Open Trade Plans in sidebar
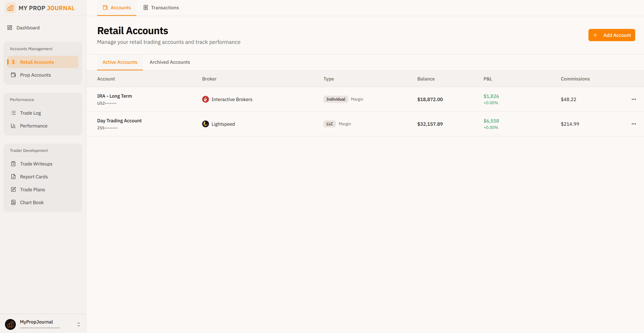 [43, 190]
